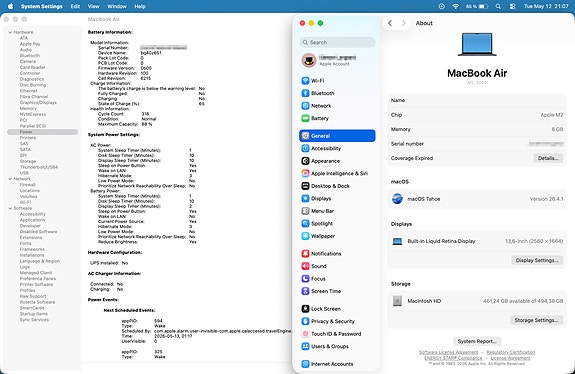The image size is (575, 374).
Task: Collapse the Network section in System Information
Action: (10, 179)
